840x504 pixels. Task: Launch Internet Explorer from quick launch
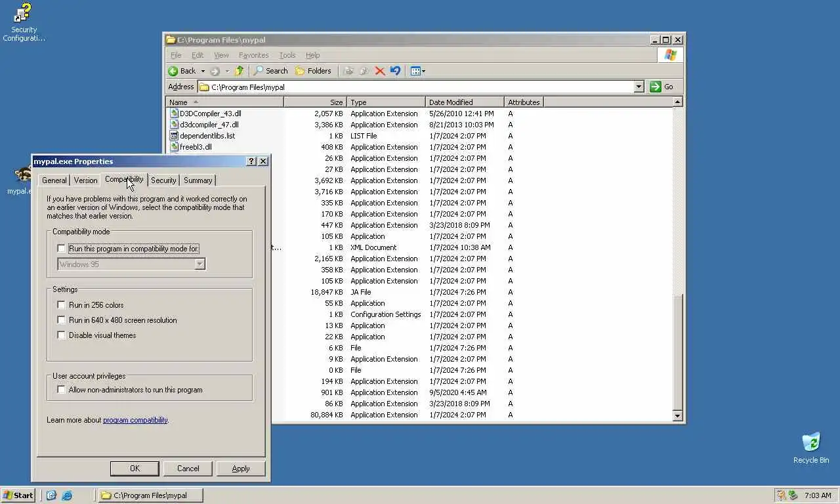67,495
